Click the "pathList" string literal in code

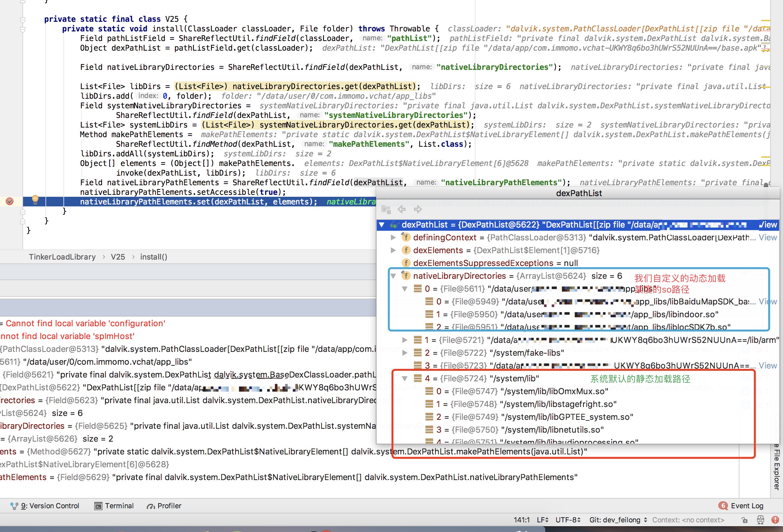coord(409,38)
